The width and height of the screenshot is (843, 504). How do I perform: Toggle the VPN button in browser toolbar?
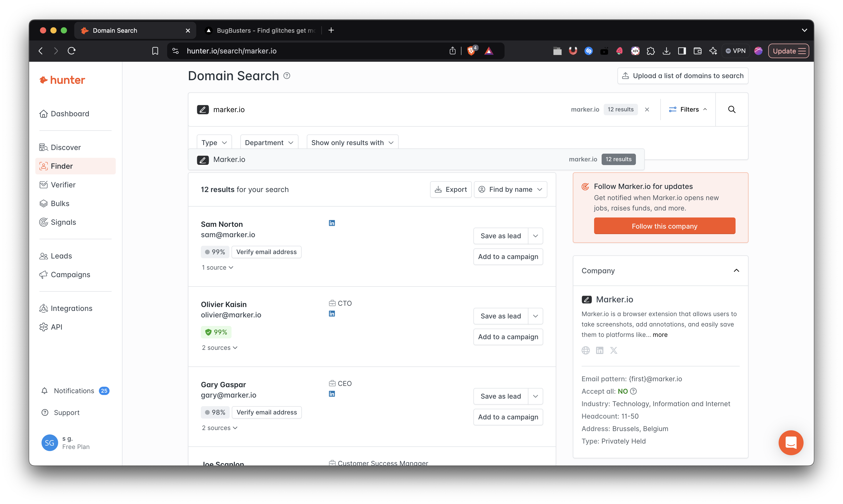click(736, 51)
